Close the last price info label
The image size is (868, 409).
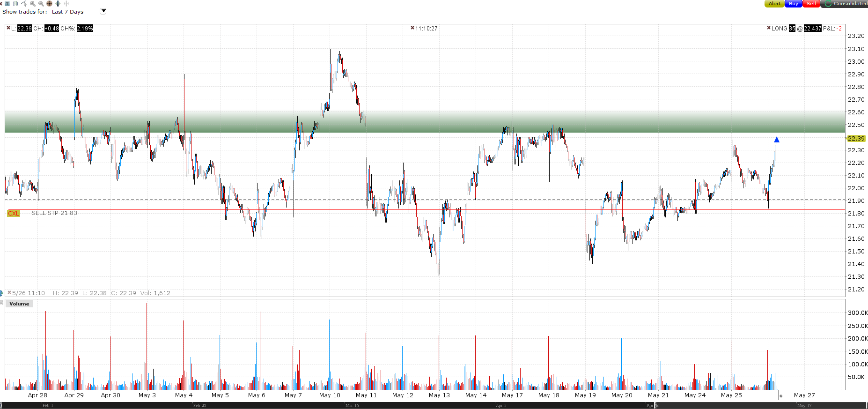click(x=8, y=28)
